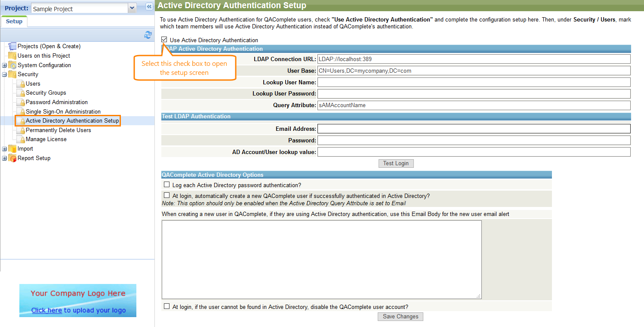
Task: Open the Project dropdown
Action: point(132,8)
